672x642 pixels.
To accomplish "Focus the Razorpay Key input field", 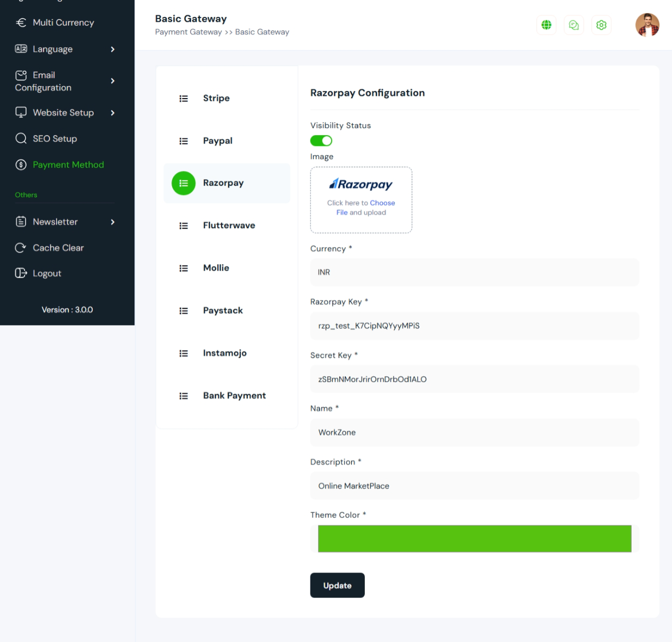I will [x=474, y=326].
